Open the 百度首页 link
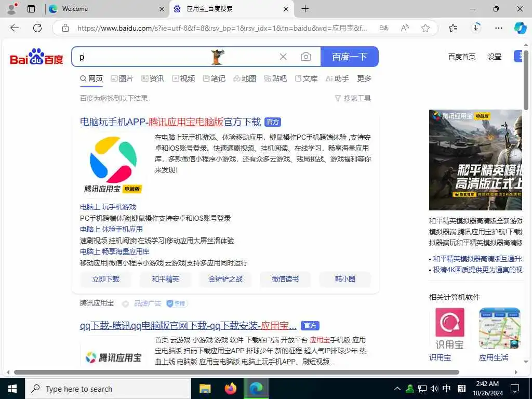The image size is (532, 399). pyautogui.click(x=462, y=57)
